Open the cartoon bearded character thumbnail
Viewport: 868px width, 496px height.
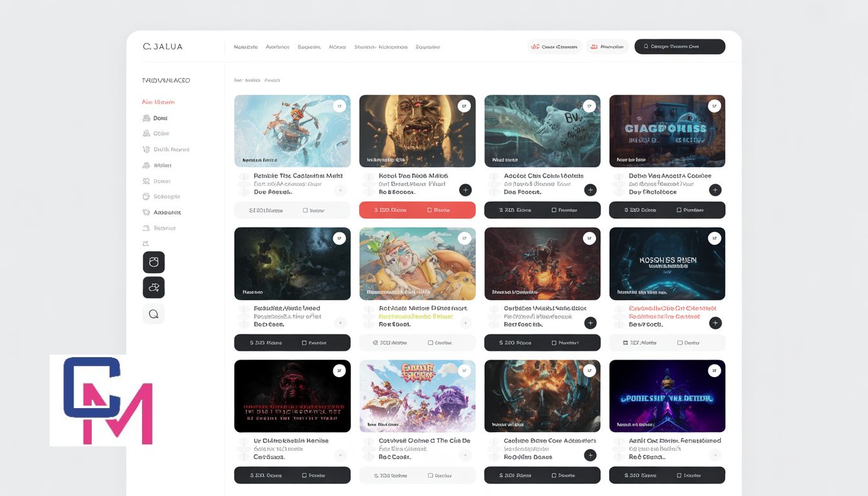tap(417, 263)
